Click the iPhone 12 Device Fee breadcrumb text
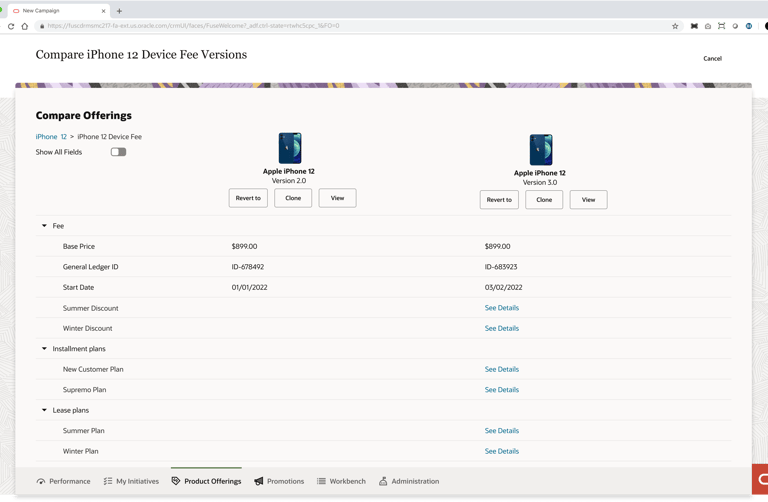This screenshot has width=768, height=502. 110,137
